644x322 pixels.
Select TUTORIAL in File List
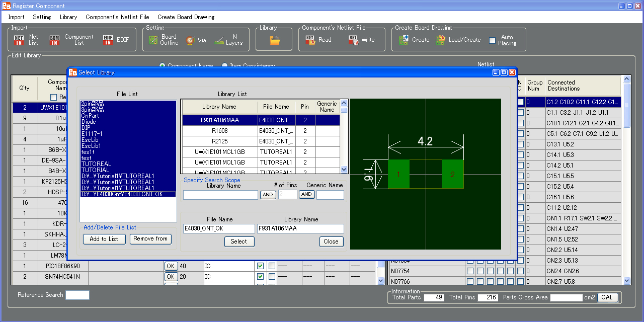[x=128, y=170]
